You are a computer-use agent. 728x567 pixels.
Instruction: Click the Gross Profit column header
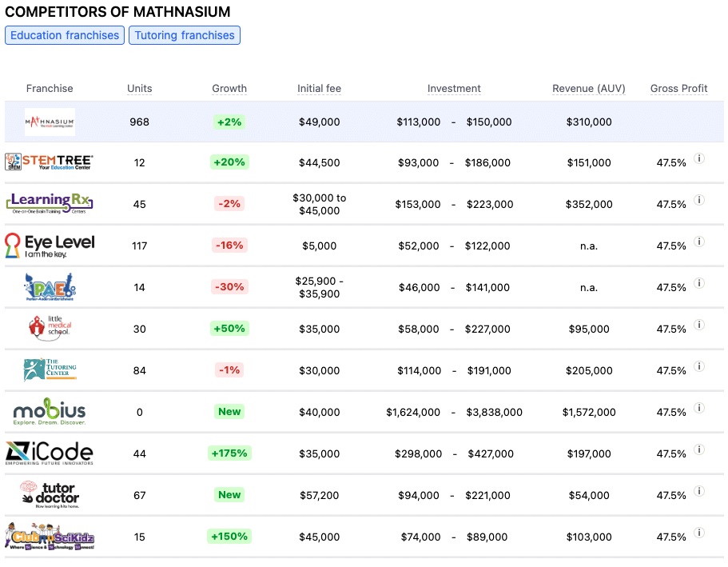678,88
